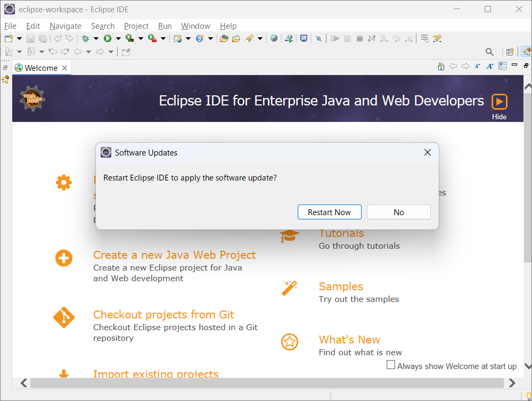Open dropdown arrow beside New icon
The width and height of the screenshot is (532, 401).
pyautogui.click(x=19, y=38)
